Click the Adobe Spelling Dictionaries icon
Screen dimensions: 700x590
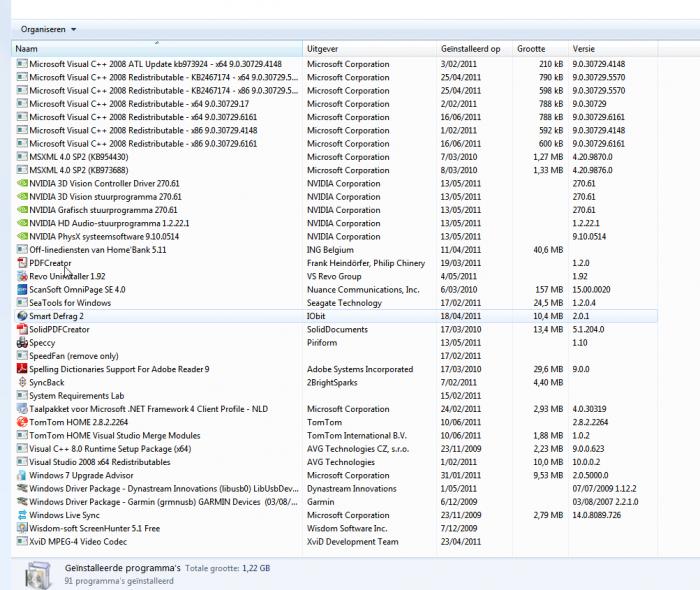point(22,369)
